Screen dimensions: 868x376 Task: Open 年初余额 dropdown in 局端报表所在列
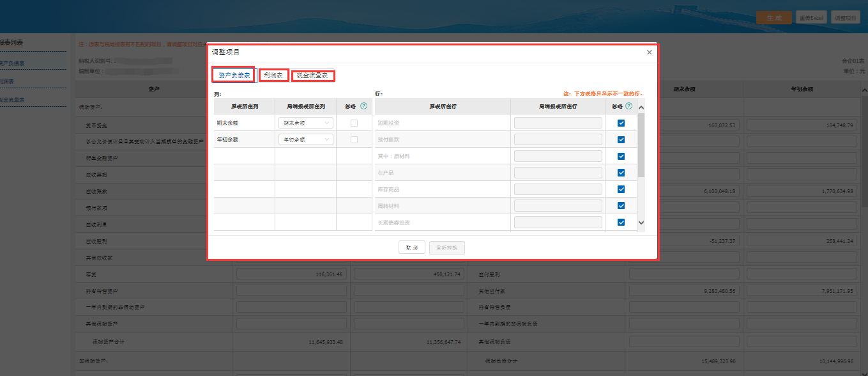point(305,139)
